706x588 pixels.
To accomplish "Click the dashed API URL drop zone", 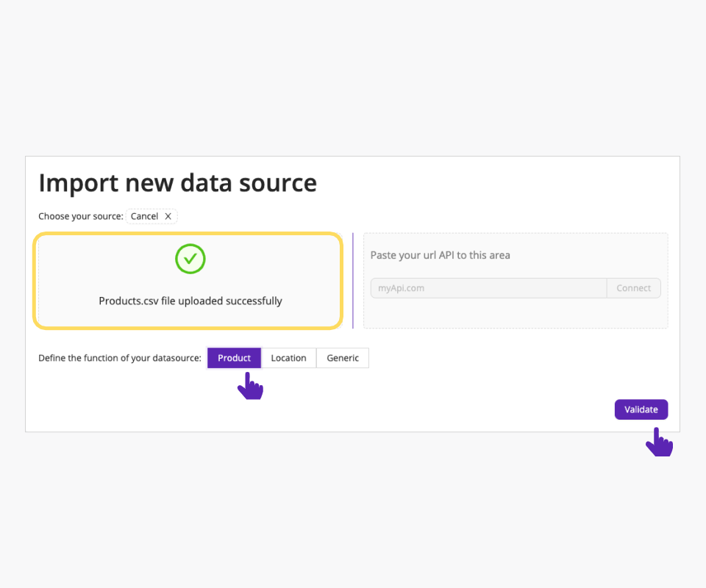I will pyautogui.click(x=515, y=315).
